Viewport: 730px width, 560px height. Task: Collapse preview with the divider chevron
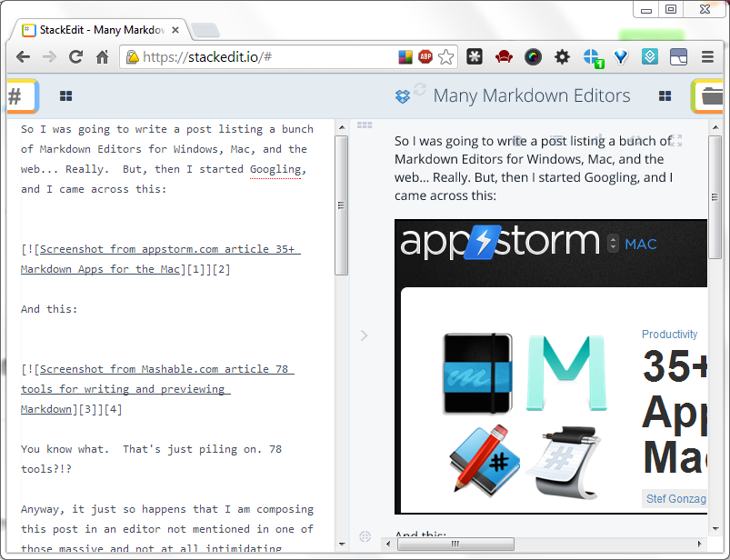(x=365, y=335)
